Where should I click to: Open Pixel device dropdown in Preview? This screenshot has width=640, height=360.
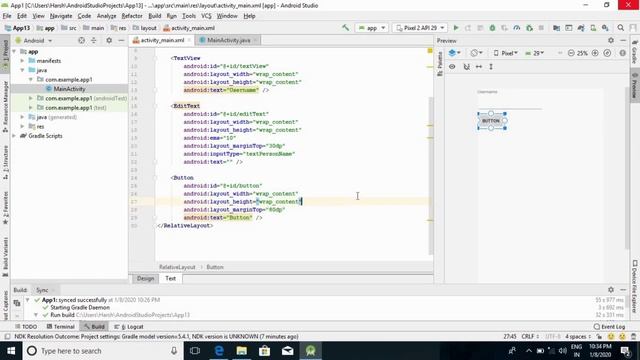click(x=505, y=53)
